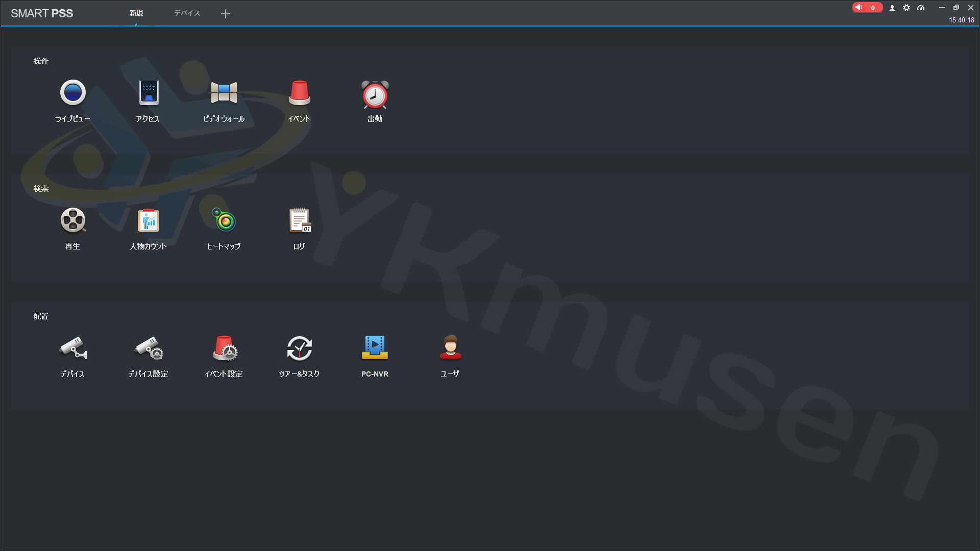Open the 出勤 attendance alarm clock
Viewport: 980px width, 551px height.
(375, 94)
